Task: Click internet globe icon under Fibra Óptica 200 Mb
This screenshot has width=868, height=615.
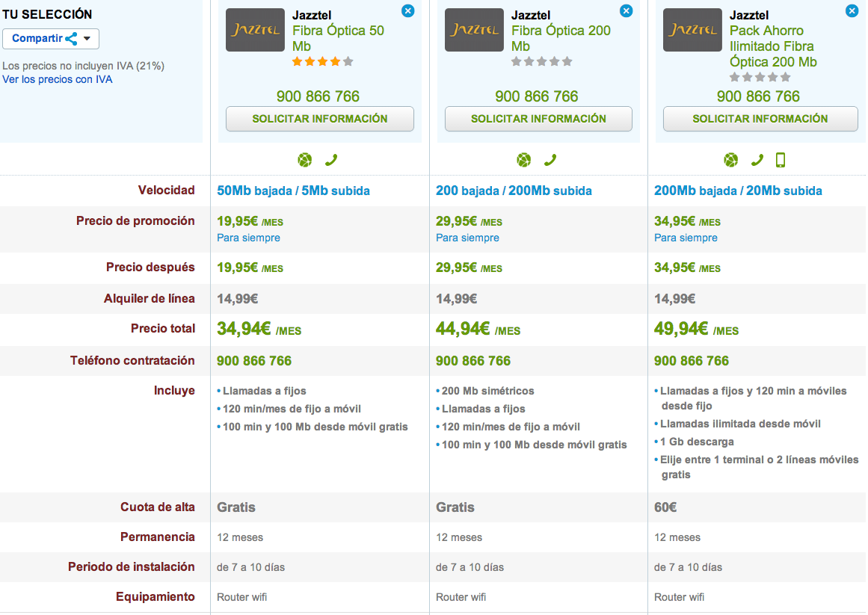Action: click(x=523, y=161)
